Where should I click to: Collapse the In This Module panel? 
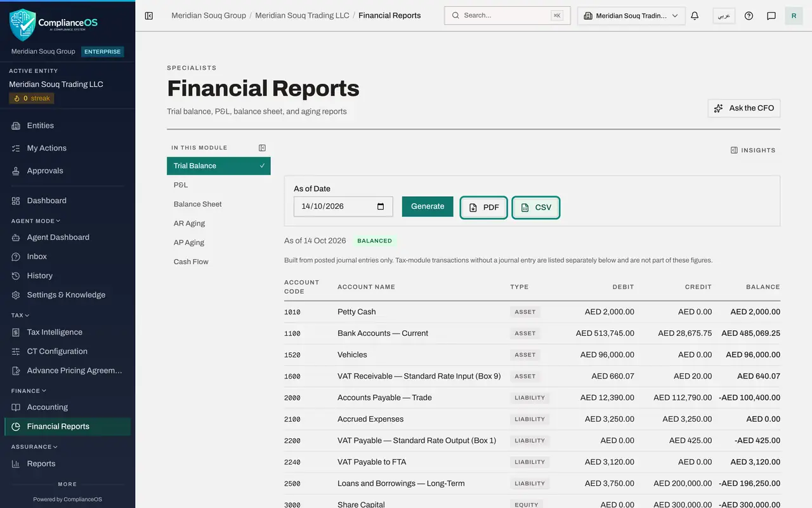[x=262, y=148]
